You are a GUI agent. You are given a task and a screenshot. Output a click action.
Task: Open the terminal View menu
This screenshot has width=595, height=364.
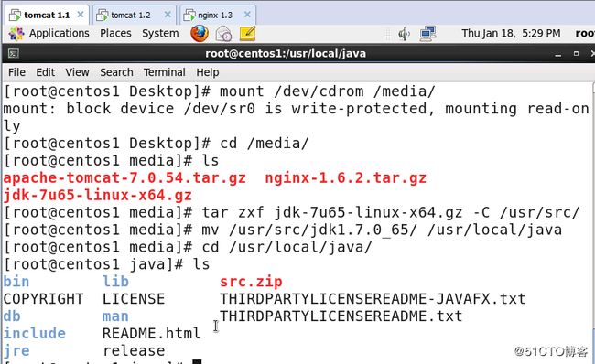tap(77, 72)
